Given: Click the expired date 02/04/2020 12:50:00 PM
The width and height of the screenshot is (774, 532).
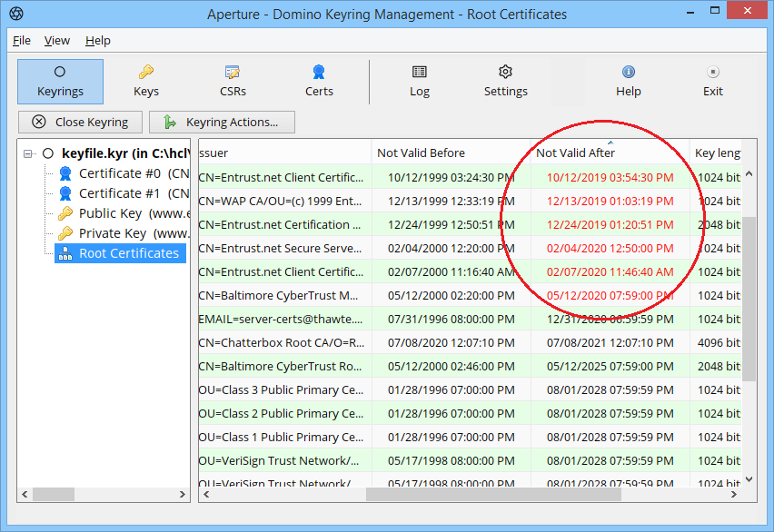Looking at the screenshot, I should click(610, 248).
